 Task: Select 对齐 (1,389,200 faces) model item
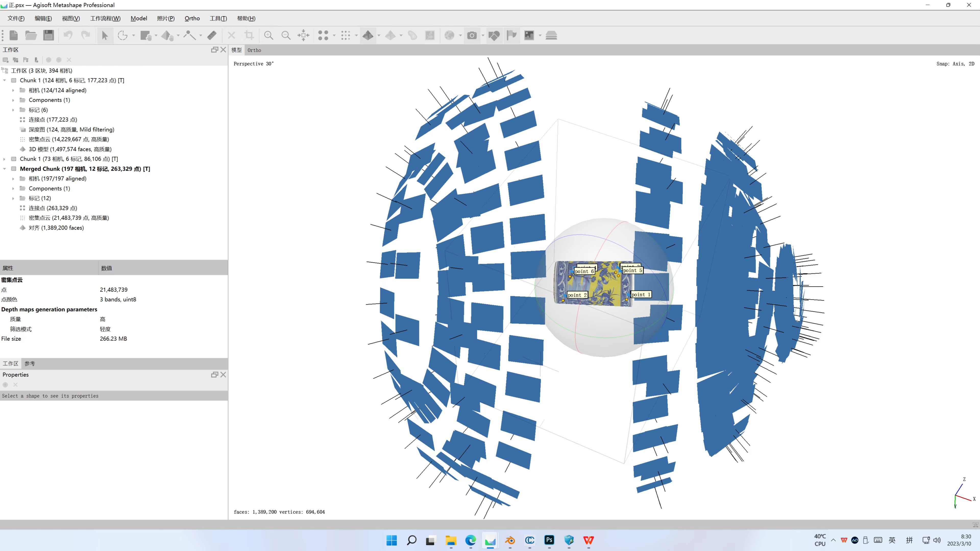[56, 228]
